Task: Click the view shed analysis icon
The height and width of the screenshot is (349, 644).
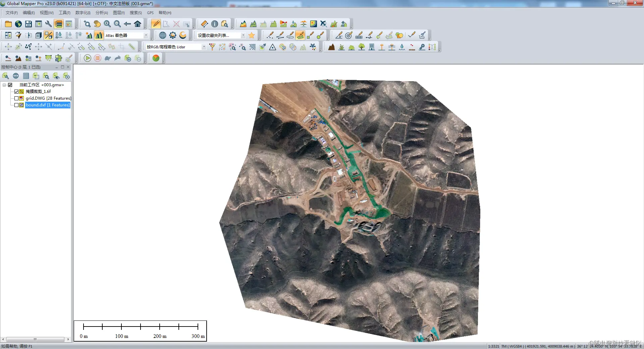Action: tap(283, 24)
